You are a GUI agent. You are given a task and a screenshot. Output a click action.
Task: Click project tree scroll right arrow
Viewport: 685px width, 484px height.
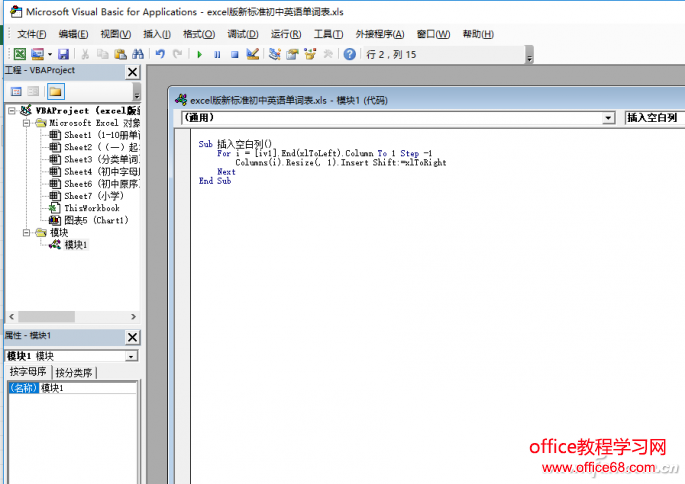click(133, 316)
